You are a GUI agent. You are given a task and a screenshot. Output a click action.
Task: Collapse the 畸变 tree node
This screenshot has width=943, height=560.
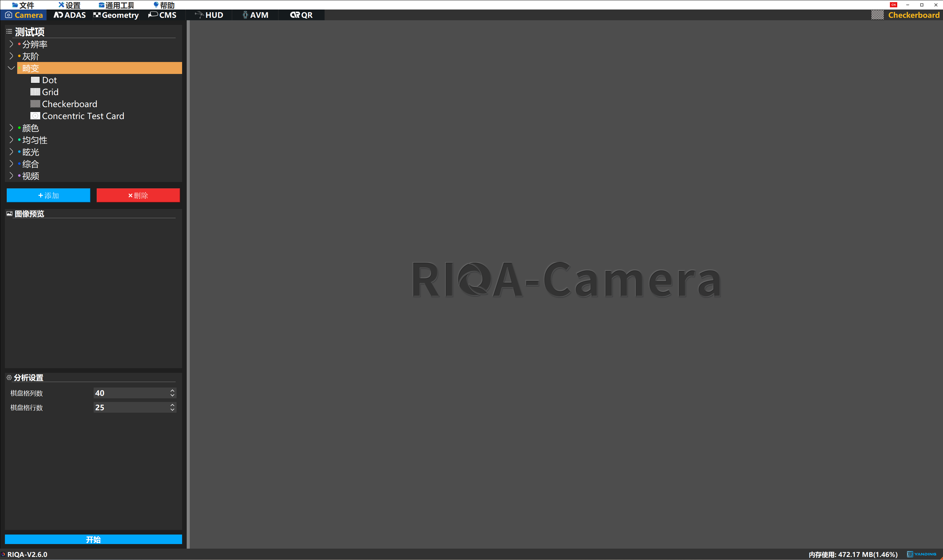click(x=11, y=68)
